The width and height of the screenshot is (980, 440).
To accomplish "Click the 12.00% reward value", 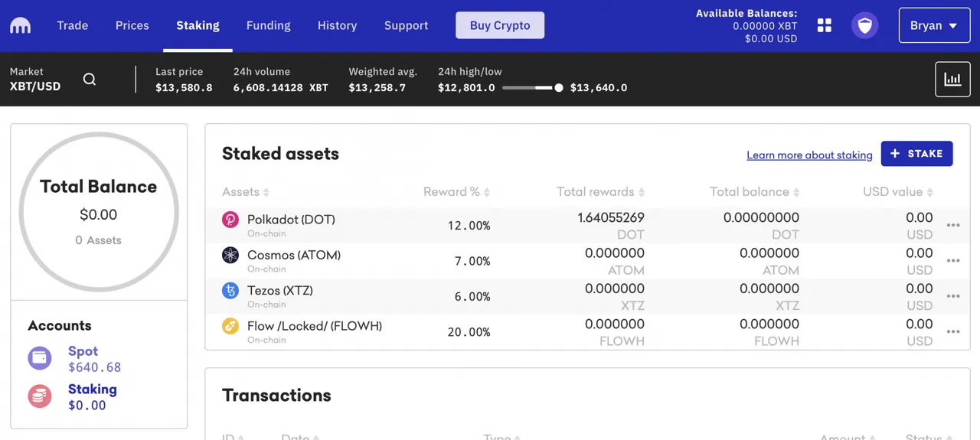I will 469,226.
